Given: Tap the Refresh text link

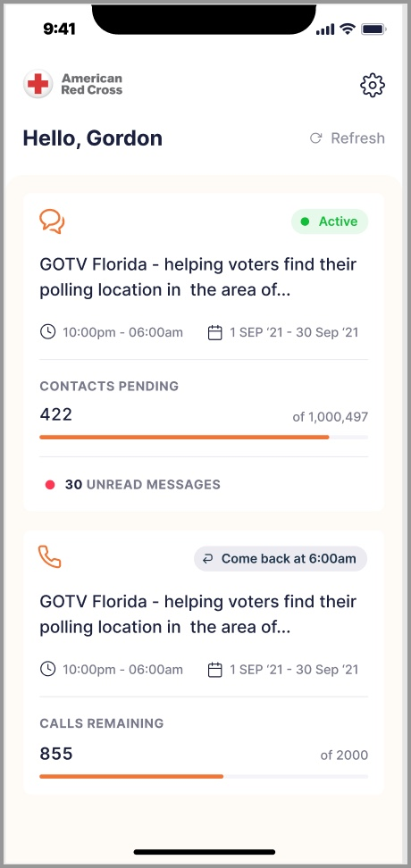Looking at the screenshot, I should click(x=357, y=138).
